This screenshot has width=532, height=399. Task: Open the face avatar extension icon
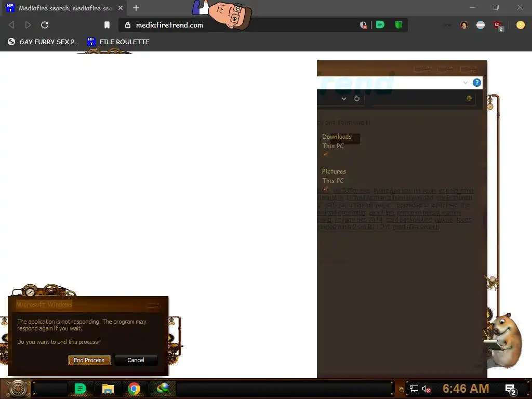pos(464,25)
